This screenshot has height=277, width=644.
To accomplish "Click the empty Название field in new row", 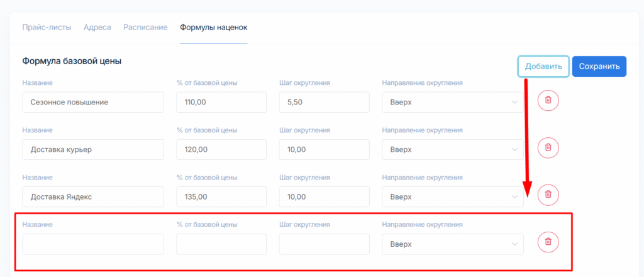I will pyautogui.click(x=92, y=244).
